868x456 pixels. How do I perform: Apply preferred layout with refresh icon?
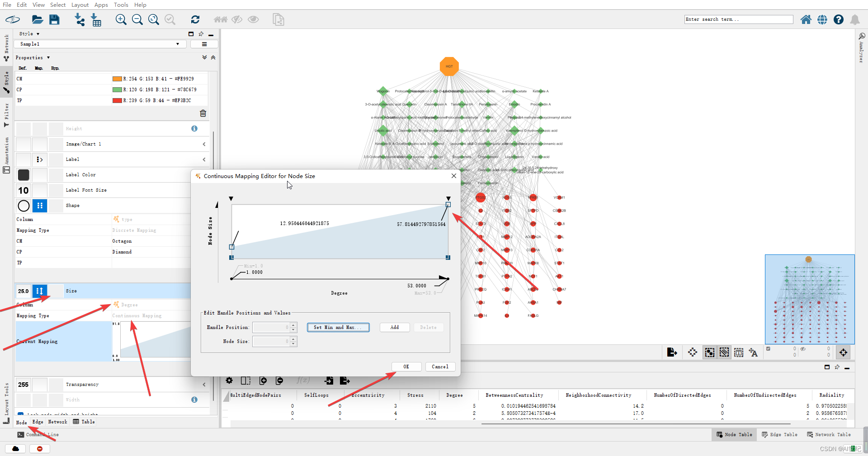click(195, 19)
